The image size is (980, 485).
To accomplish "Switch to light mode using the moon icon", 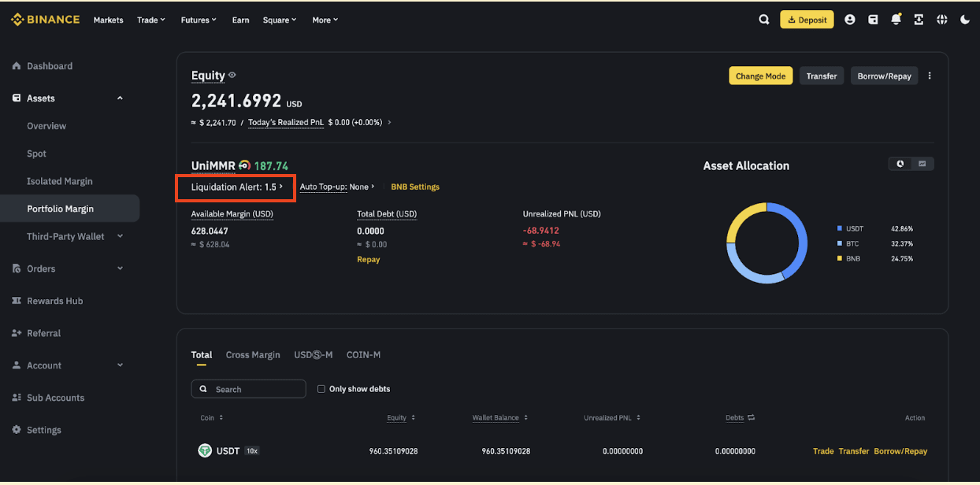I will tap(964, 19).
